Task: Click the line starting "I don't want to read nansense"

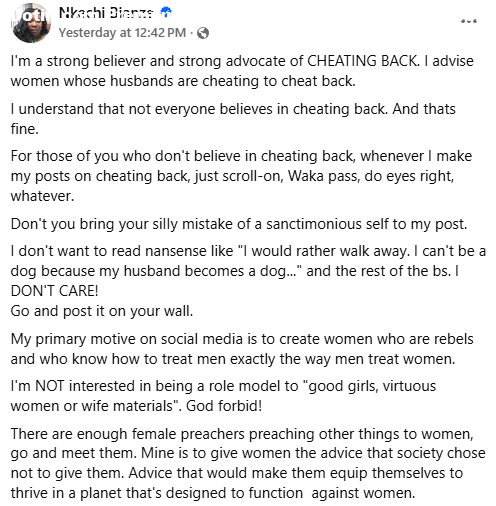Action: [248, 251]
